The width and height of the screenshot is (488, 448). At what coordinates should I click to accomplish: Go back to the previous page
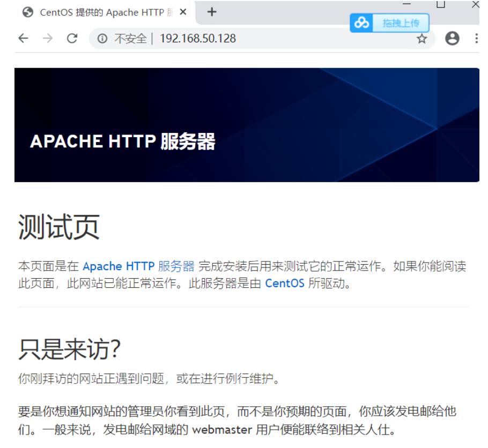[24, 38]
